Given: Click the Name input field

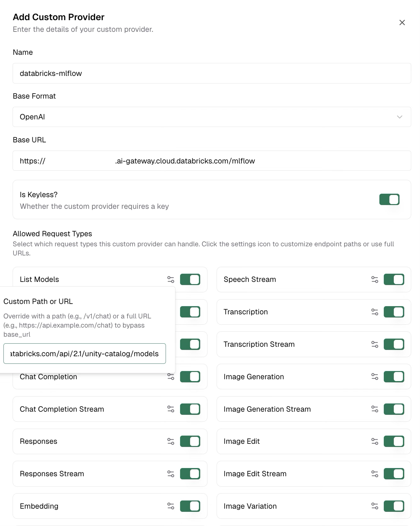Looking at the screenshot, I should coord(212,73).
